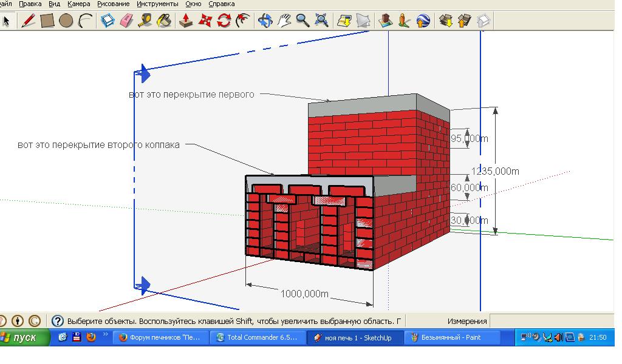Pick the Circle drawing tool
The image size is (622, 364).
coord(66,21)
